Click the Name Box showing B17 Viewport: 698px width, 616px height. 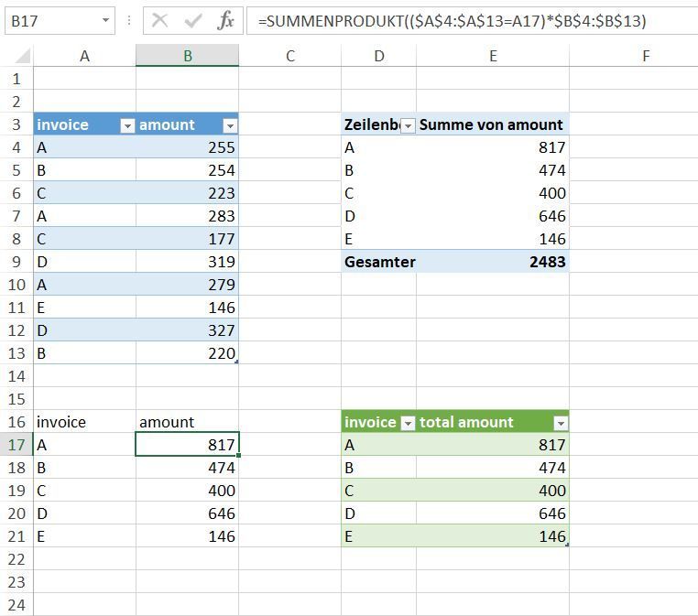click(x=60, y=20)
